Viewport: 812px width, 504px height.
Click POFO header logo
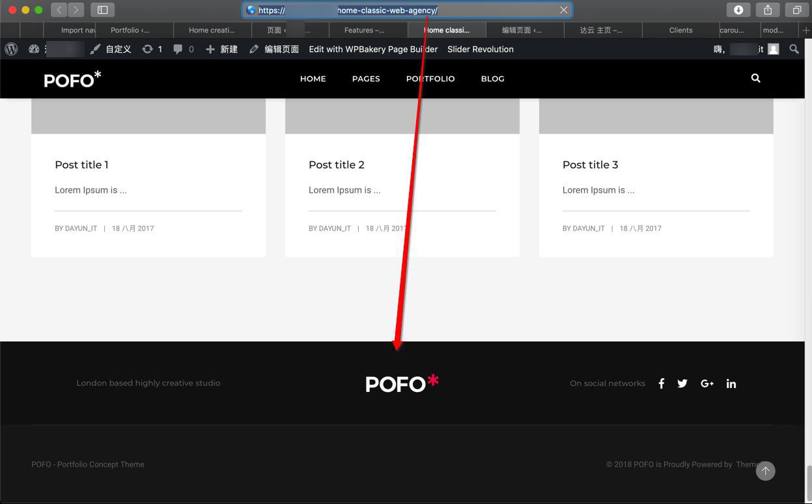72,79
